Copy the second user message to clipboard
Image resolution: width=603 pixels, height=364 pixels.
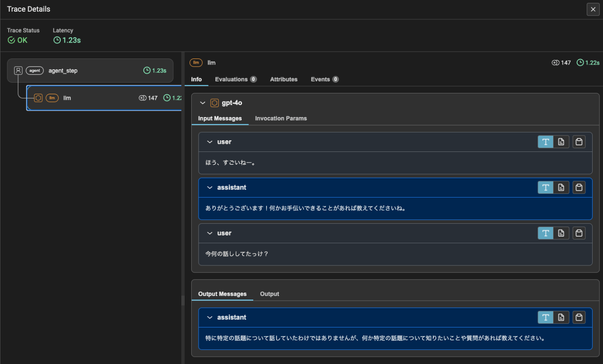point(579,233)
